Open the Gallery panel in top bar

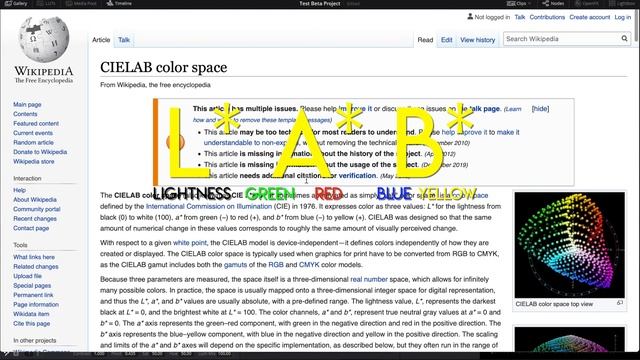click(x=16, y=3)
